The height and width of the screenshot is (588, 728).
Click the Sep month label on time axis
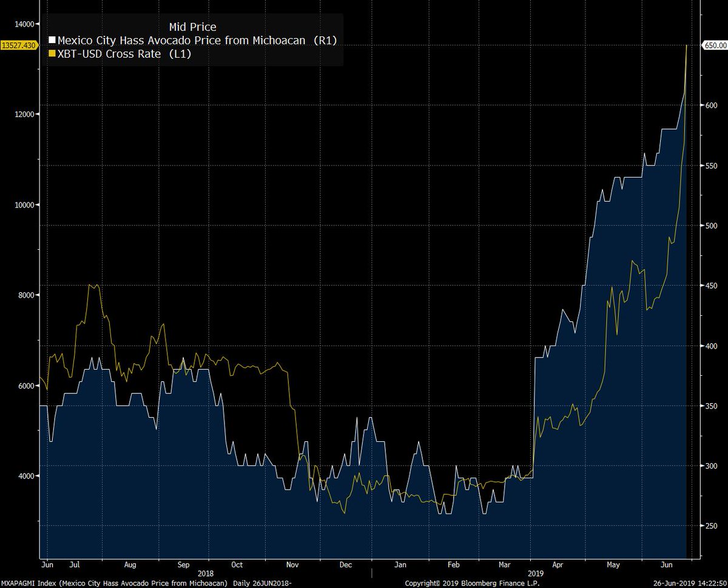click(x=184, y=564)
